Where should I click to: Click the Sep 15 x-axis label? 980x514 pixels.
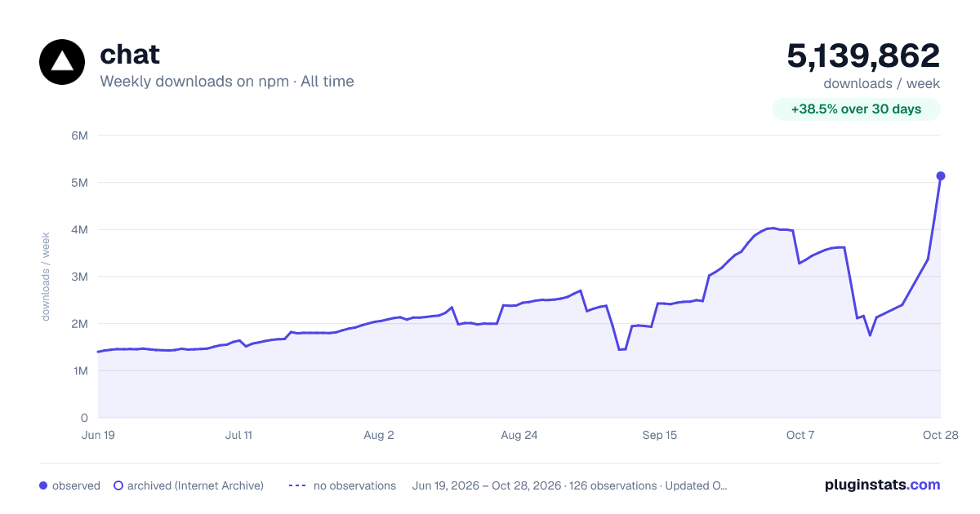click(660, 435)
